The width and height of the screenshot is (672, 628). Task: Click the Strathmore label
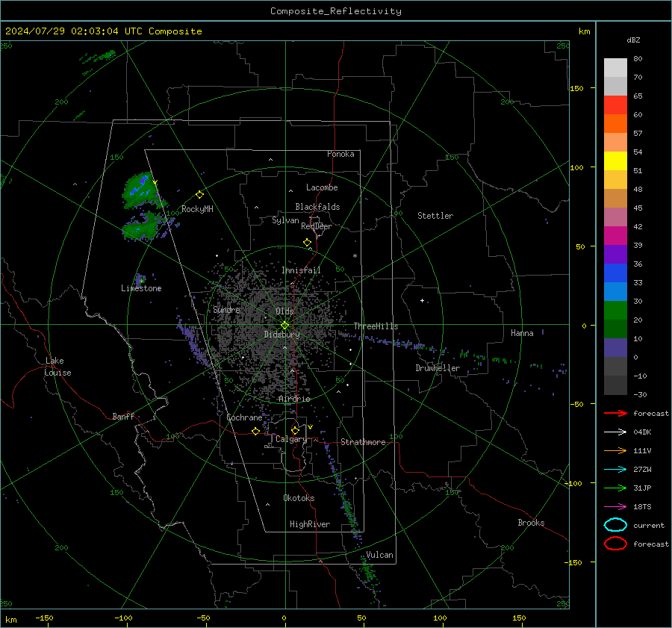coord(363,442)
